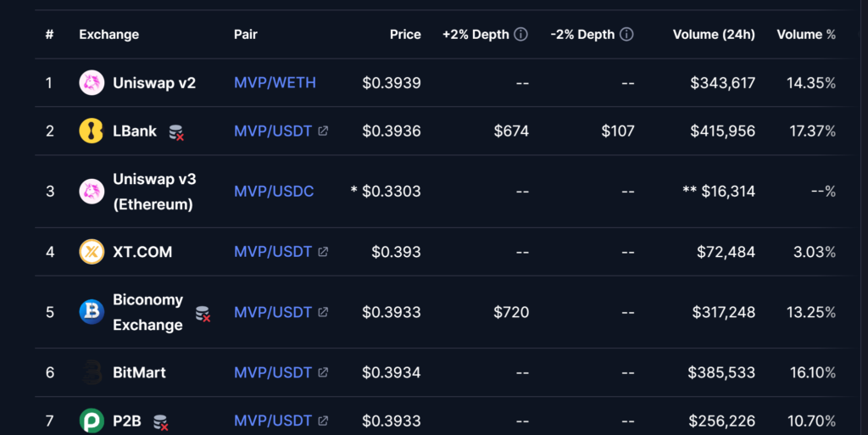Click the LBank exchange logo
Screen dimensions: 868x435
click(x=92, y=131)
